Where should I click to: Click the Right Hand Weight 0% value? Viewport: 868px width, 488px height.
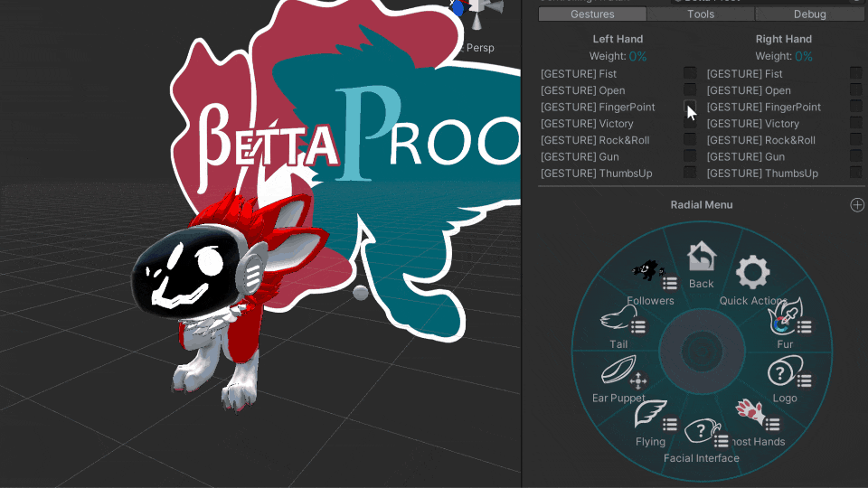tap(804, 56)
